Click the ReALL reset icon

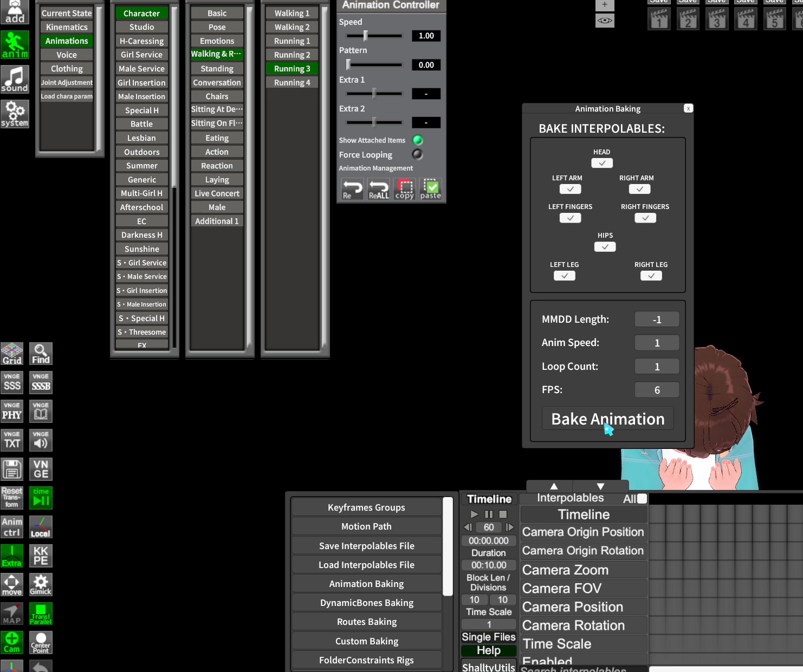tap(379, 189)
